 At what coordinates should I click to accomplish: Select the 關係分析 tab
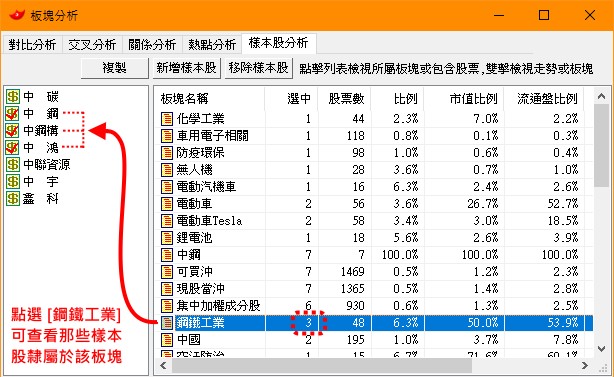pyautogui.click(x=152, y=44)
